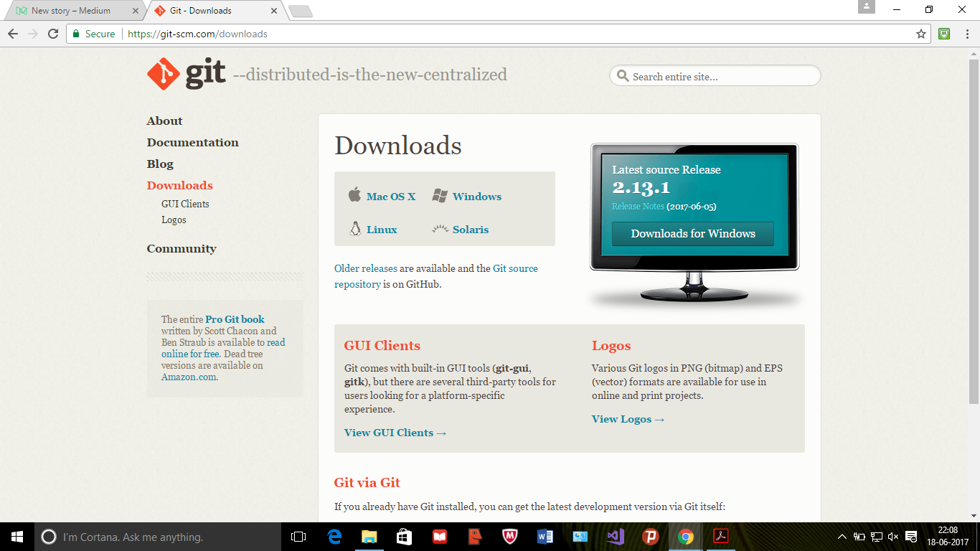The image size is (980, 551).
Task: Click the McAfee shield taskbar icon
Action: (510, 537)
